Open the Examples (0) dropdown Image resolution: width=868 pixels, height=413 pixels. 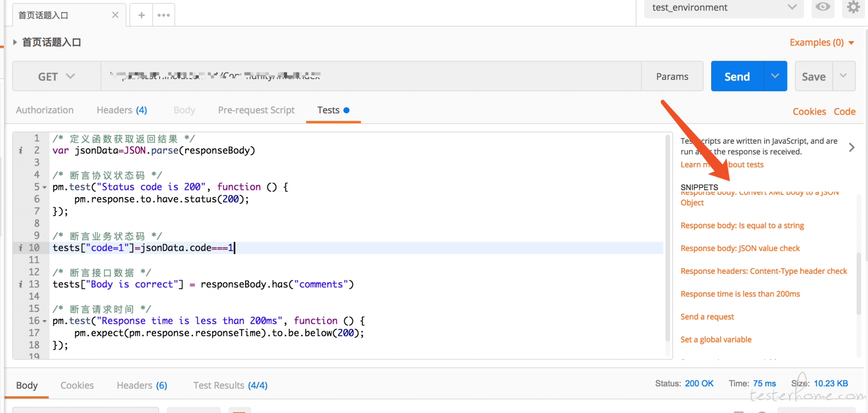tap(821, 42)
